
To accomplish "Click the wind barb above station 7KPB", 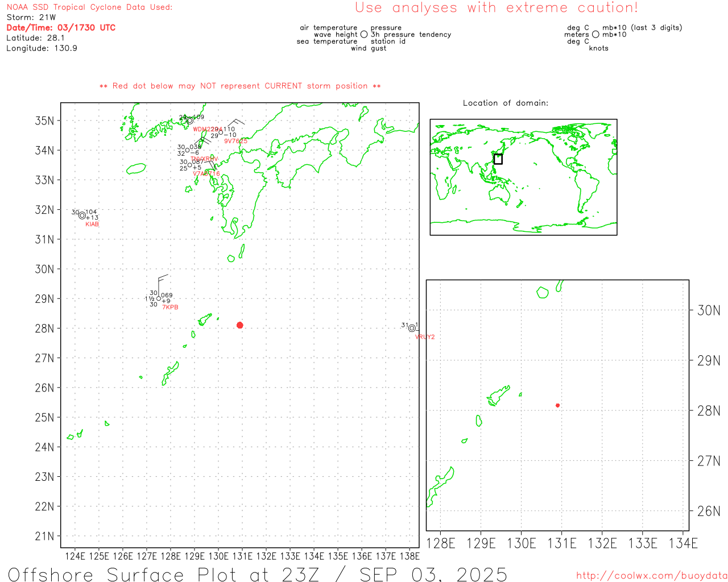I will 163,284.
